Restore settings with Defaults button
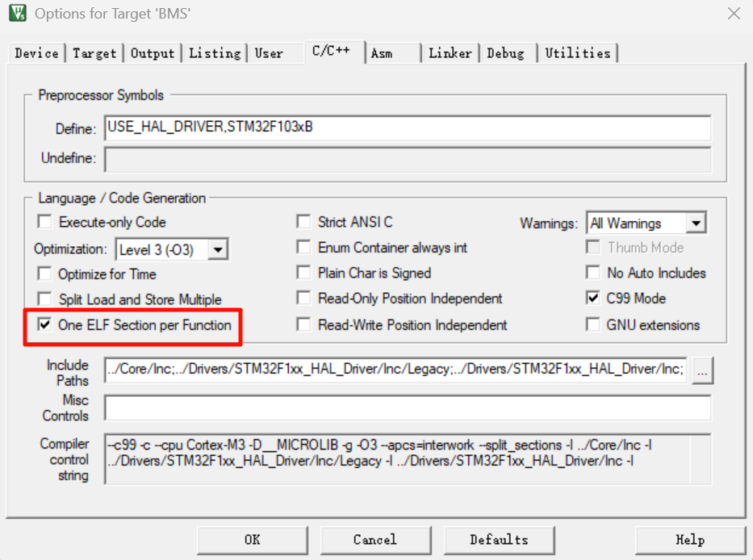The image size is (753, 560). (499, 540)
